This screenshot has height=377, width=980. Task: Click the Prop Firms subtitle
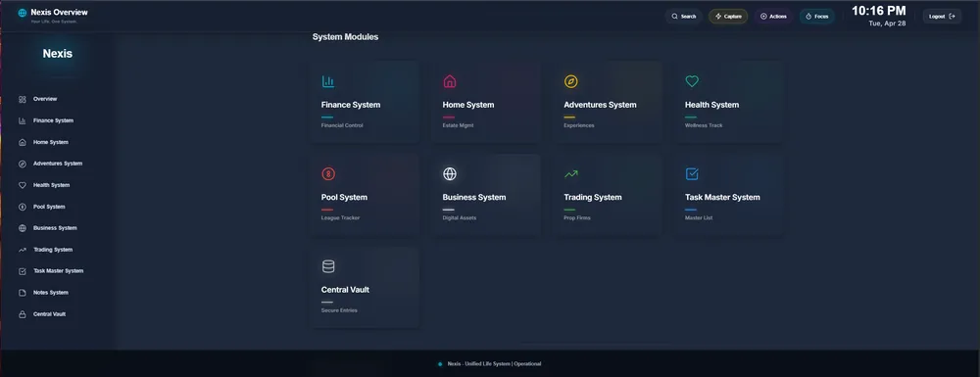(x=577, y=217)
